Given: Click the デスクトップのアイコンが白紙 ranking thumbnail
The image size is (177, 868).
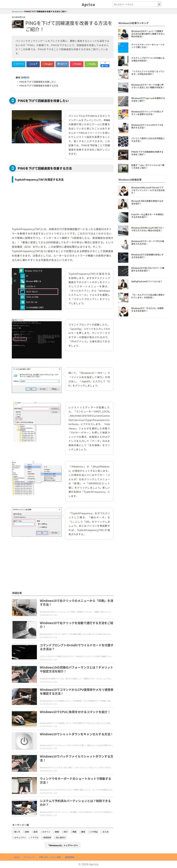Looking at the screenshot, I should click(123, 61).
